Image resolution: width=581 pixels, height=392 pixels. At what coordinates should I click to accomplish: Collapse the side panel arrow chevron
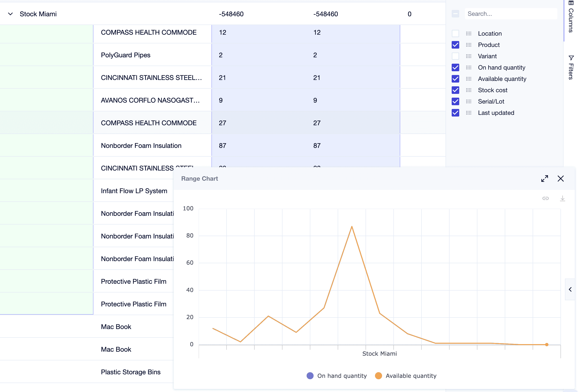570,289
